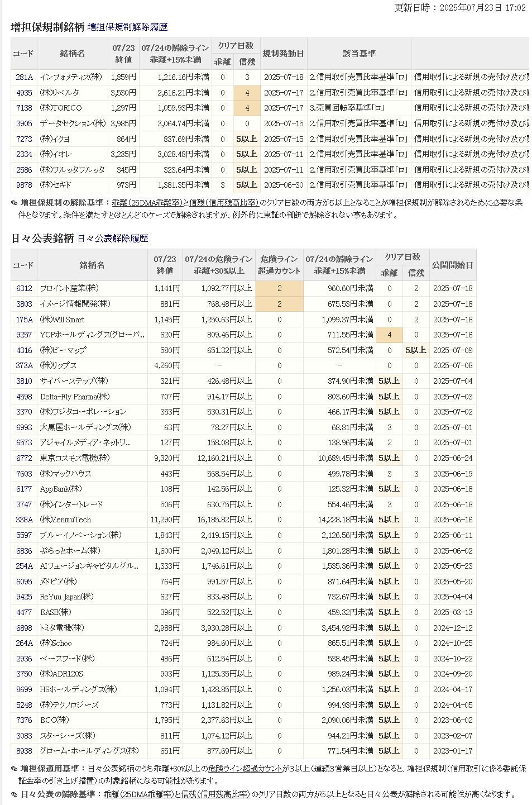
Task: Open stock code 6836
Action: 24,551
